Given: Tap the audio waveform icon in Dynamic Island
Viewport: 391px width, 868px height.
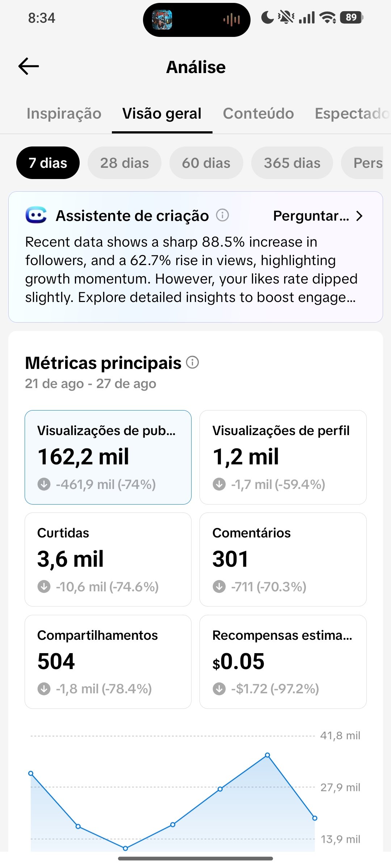Looking at the screenshot, I should pyautogui.click(x=232, y=20).
